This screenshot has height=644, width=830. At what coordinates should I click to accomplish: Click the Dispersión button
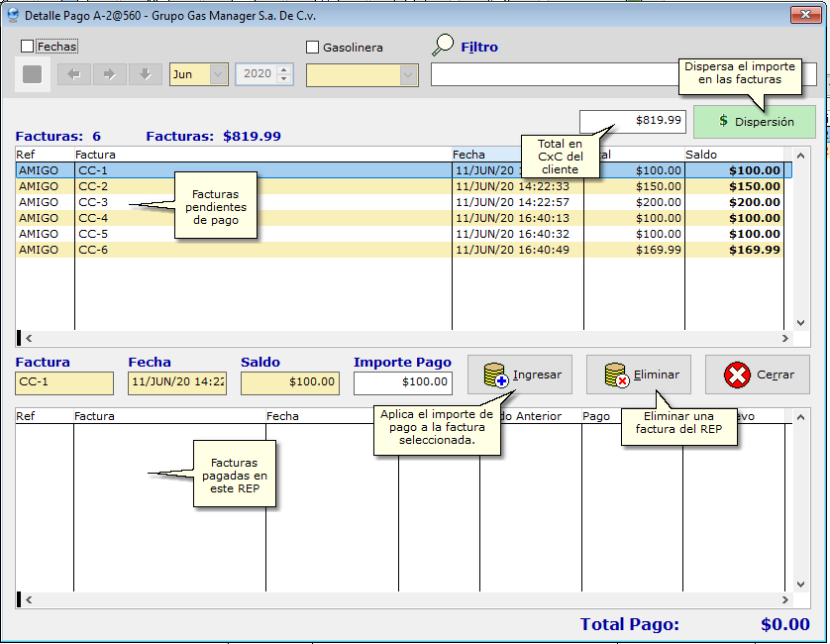[x=755, y=122]
